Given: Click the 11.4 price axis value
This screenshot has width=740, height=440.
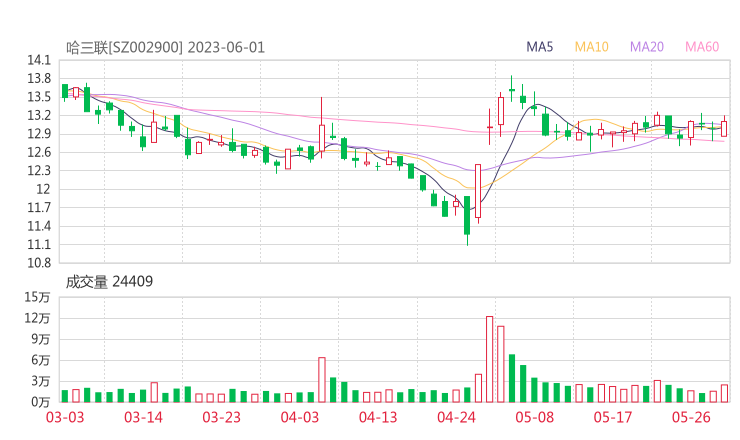Looking at the screenshot, I should pos(39,226).
